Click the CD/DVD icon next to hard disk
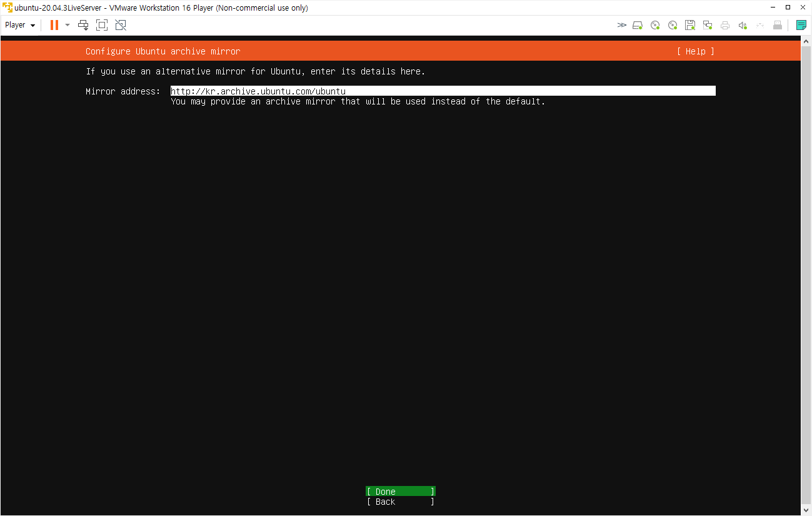This screenshot has height=516, width=812. coord(655,25)
